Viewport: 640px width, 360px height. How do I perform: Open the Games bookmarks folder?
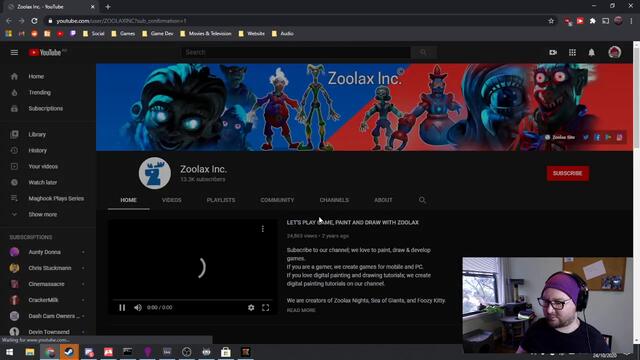[123, 33]
